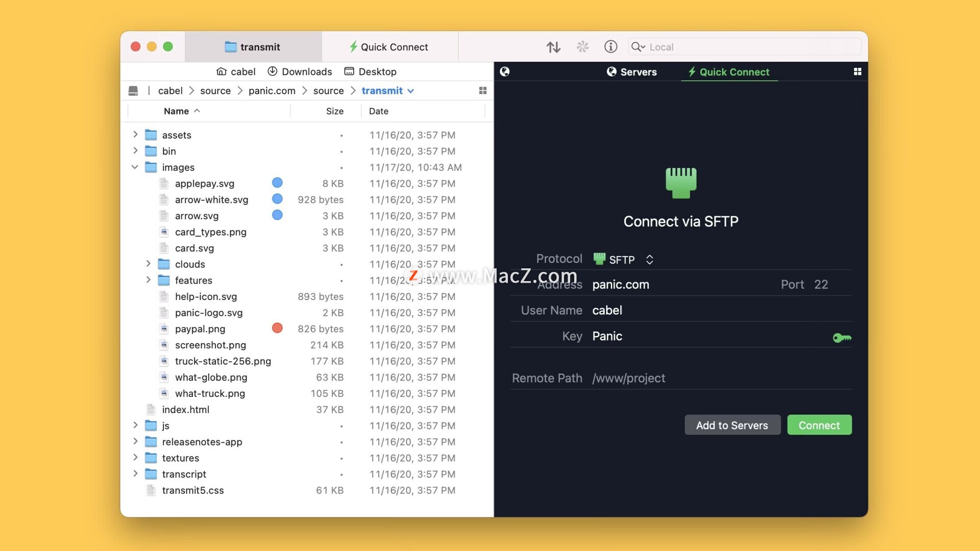The width and height of the screenshot is (980, 551).
Task: Click the red tag dot on paypal.png
Action: [x=277, y=328]
